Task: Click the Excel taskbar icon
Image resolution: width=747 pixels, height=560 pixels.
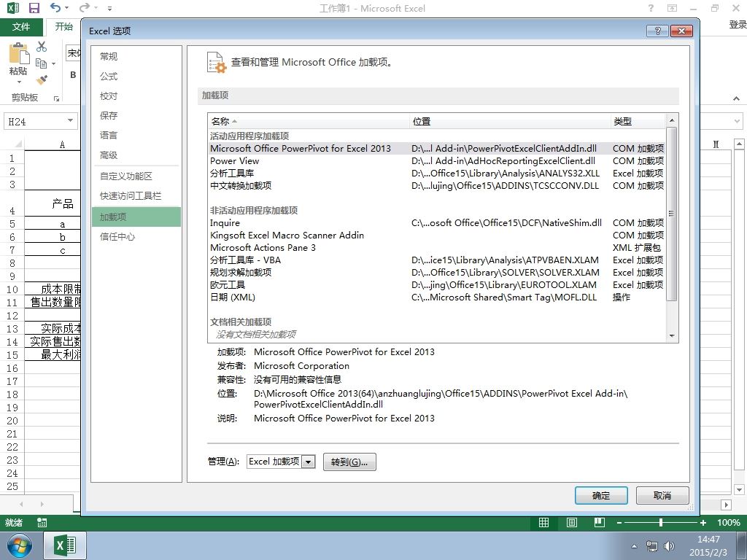Action: click(65, 545)
